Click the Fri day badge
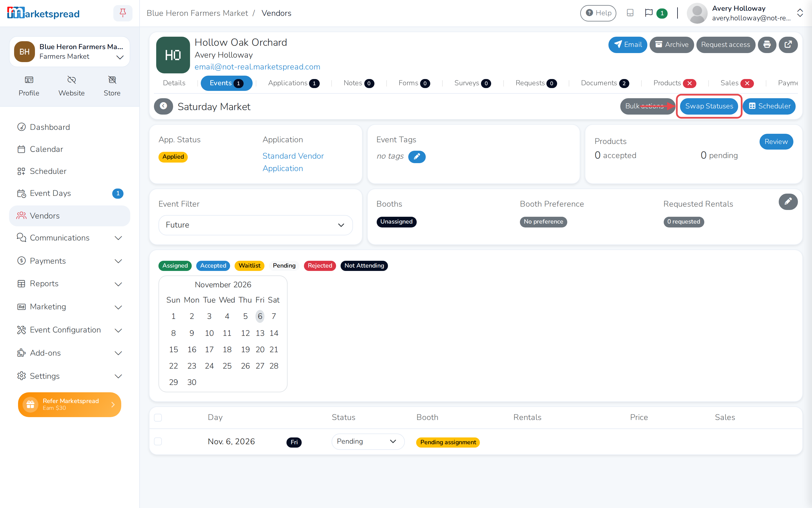Screen dimensions: 812x508 click(x=294, y=442)
